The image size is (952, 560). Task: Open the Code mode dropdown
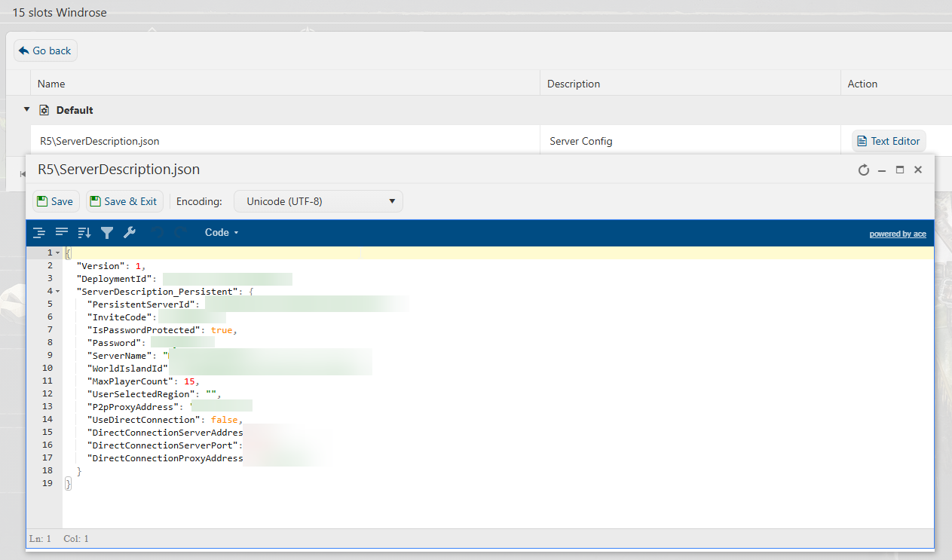click(222, 233)
